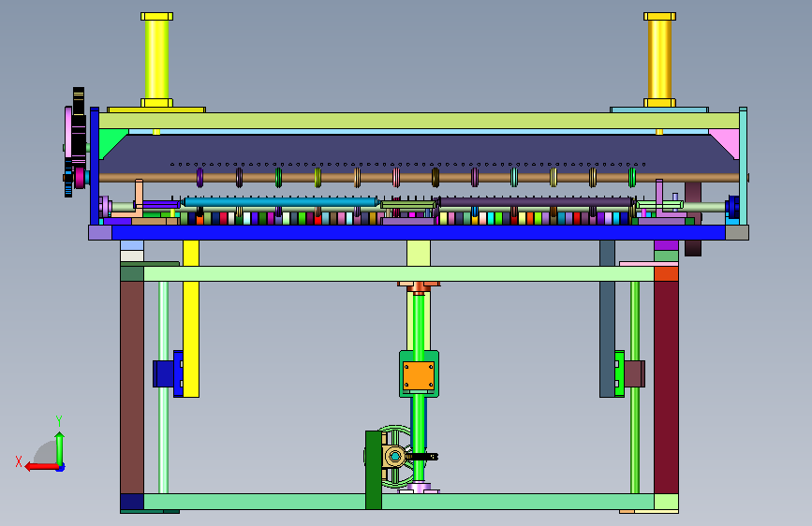
Task: Select the orange corner block on right frame
Action: tap(666, 274)
